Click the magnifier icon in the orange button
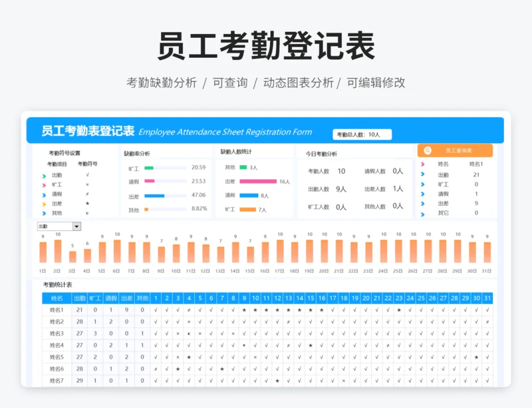 click(428, 150)
